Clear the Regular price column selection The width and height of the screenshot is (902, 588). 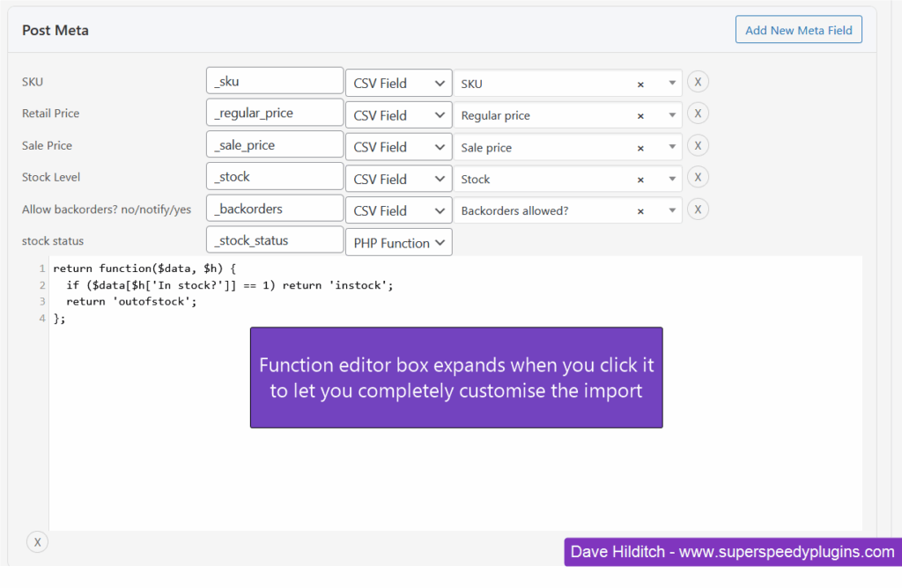(640, 116)
